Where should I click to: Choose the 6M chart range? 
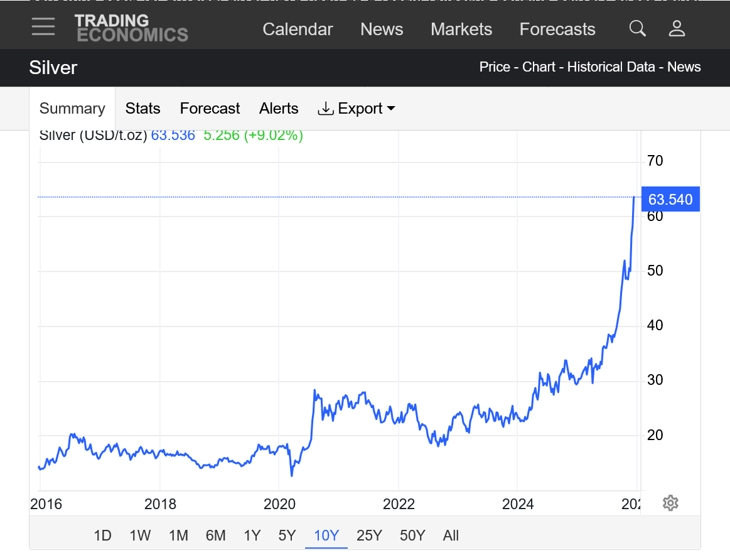coord(215,536)
